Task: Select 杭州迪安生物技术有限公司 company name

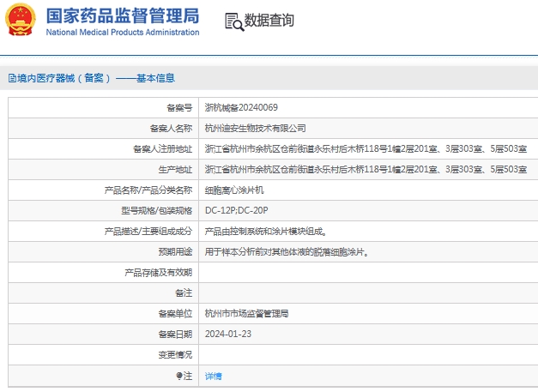Action: click(x=256, y=129)
